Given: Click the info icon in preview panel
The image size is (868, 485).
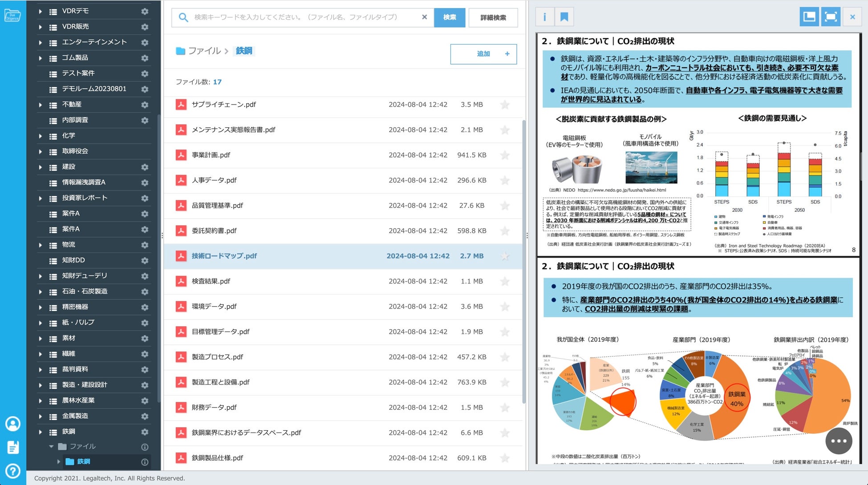Looking at the screenshot, I should click(544, 17).
